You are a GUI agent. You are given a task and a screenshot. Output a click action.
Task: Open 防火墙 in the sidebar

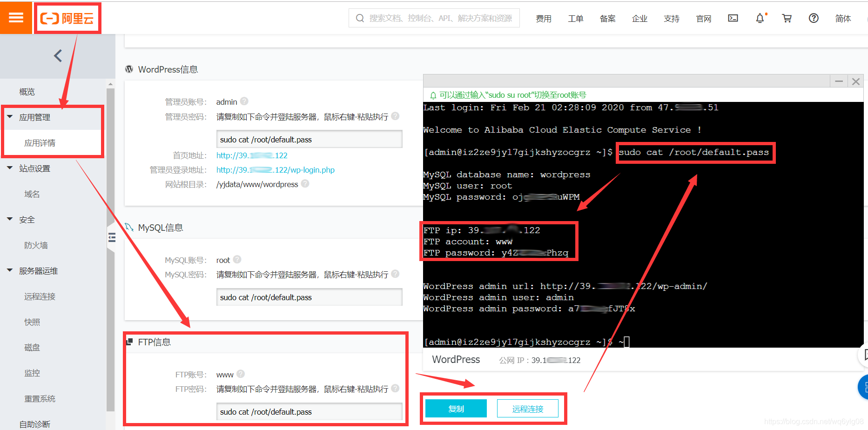[x=36, y=245]
